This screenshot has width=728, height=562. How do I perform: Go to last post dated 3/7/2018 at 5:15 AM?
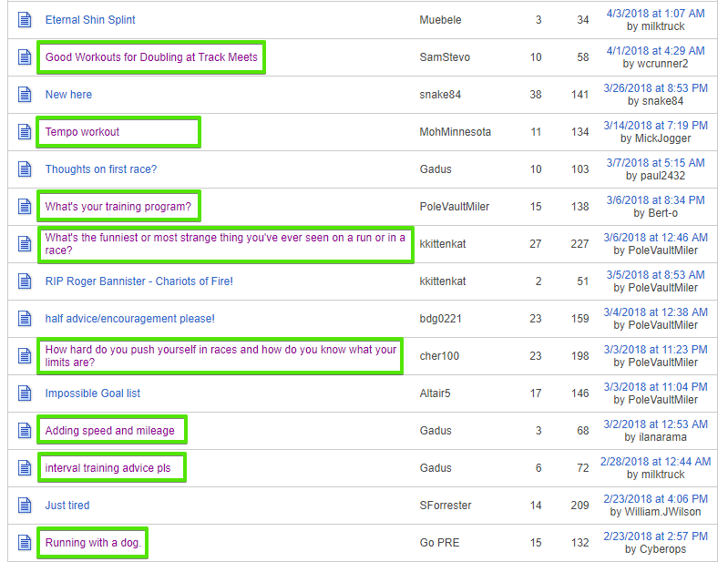656,163
